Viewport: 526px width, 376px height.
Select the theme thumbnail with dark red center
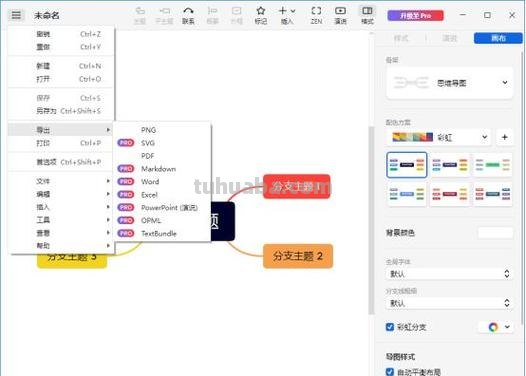(450, 194)
